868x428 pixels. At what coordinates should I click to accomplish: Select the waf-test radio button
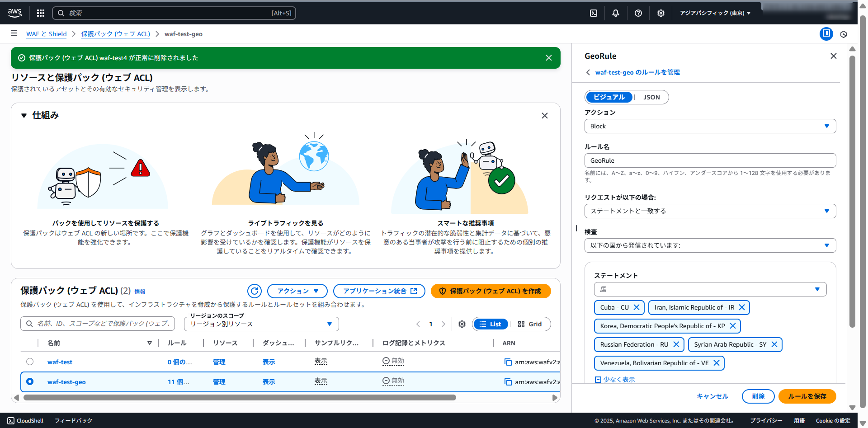point(30,362)
